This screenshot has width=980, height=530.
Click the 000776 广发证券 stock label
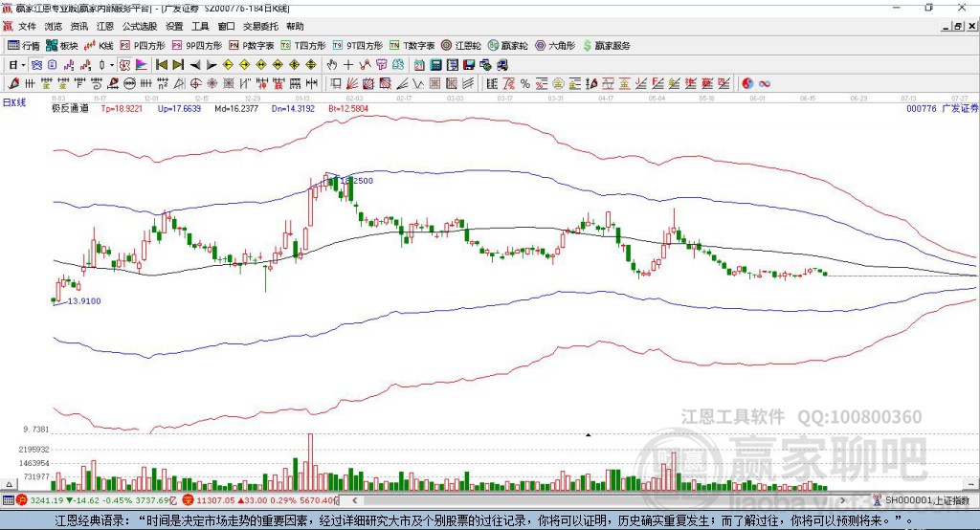[x=942, y=109]
